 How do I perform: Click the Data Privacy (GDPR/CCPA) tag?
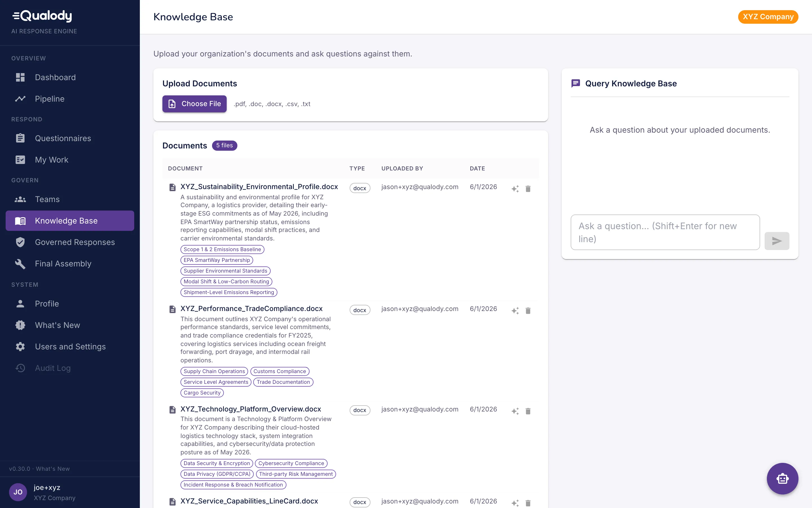pos(217,474)
